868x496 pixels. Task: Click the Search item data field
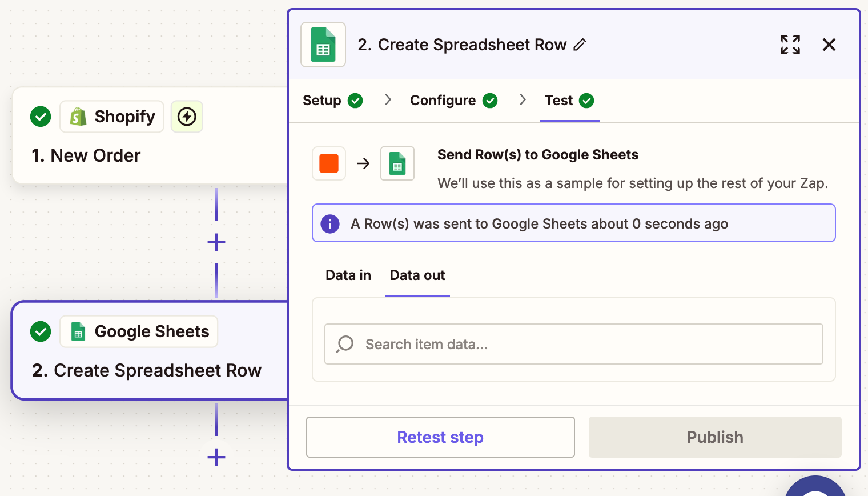574,344
